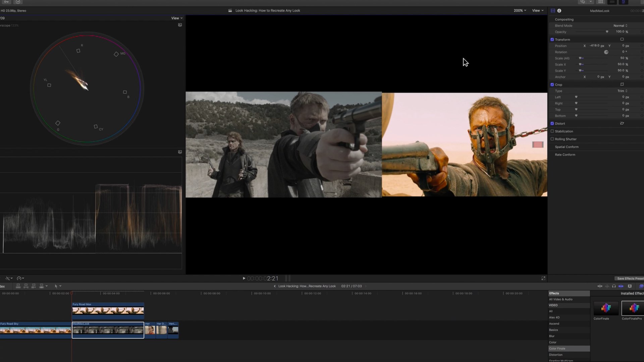The image size is (644, 362).
Task: Open the Blend Mode Normal dropdown
Action: click(621, 25)
